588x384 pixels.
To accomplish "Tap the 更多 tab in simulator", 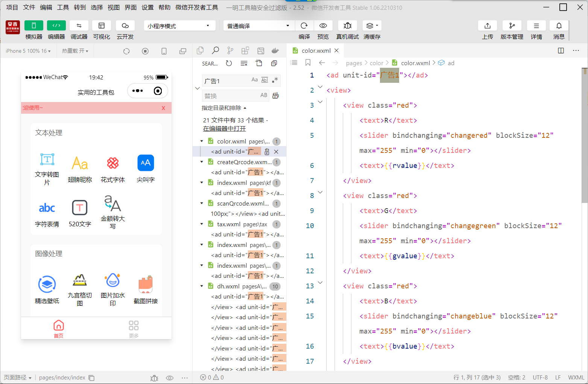I will point(134,329).
